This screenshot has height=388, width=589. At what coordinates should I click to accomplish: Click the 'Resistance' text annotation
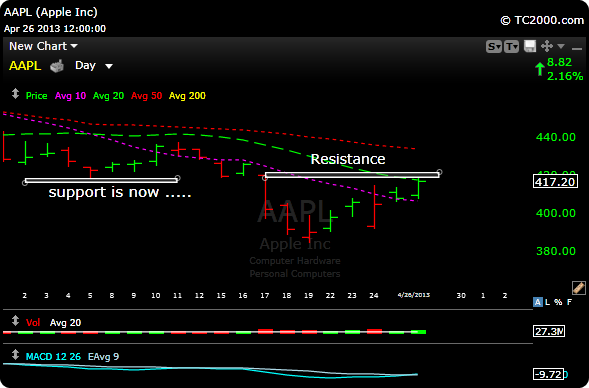pyautogui.click(x=348, y=159)
